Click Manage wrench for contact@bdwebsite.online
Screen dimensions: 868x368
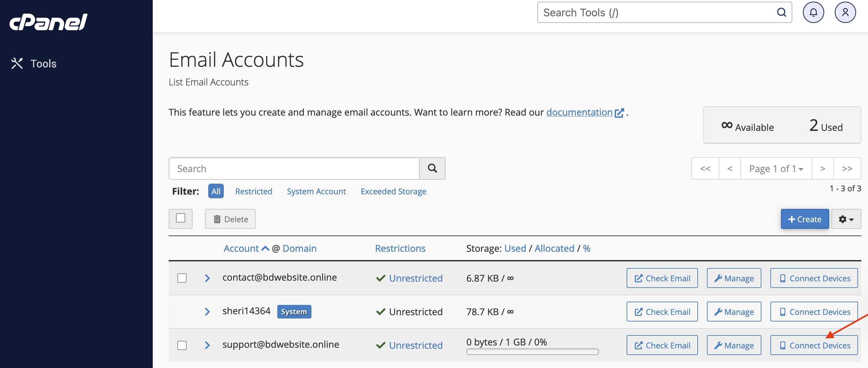(x=734, y=278)
